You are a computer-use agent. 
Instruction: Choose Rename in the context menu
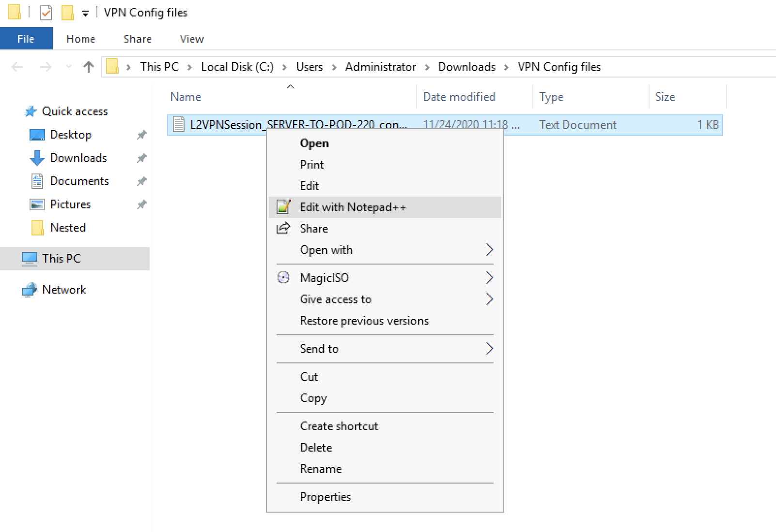click(320, 469)
